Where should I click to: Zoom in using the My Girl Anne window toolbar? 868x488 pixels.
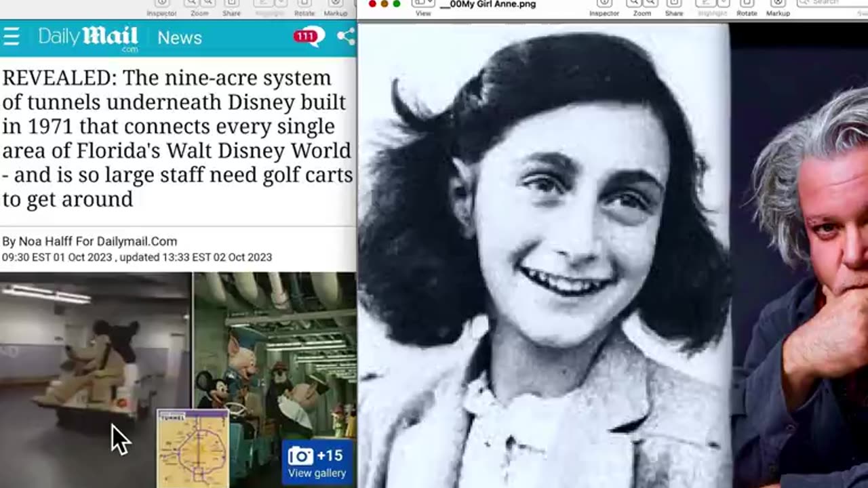650,3
